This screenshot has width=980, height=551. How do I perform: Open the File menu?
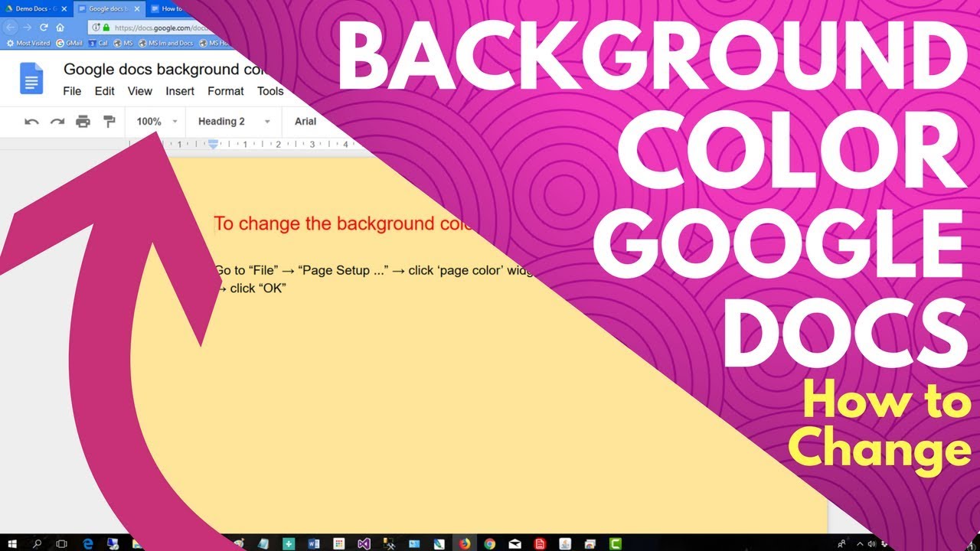pyautogui.click(x=72, y=91)
